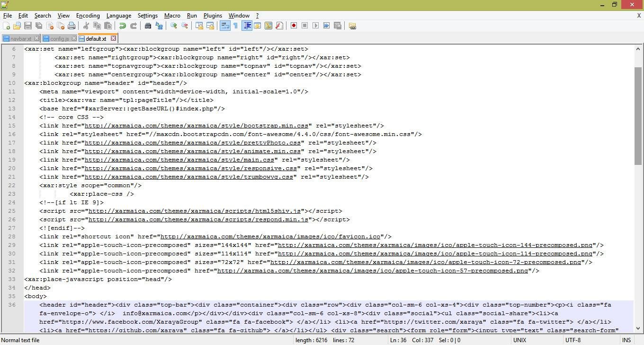The image size is (644, 345).
Task: Start recording a macro
Action: click(293, 26)
